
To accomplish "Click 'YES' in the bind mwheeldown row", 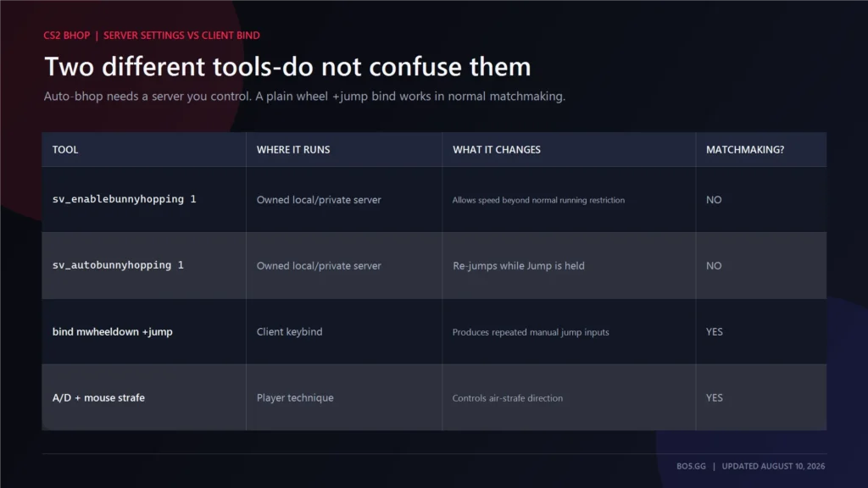I will (714, 331).
